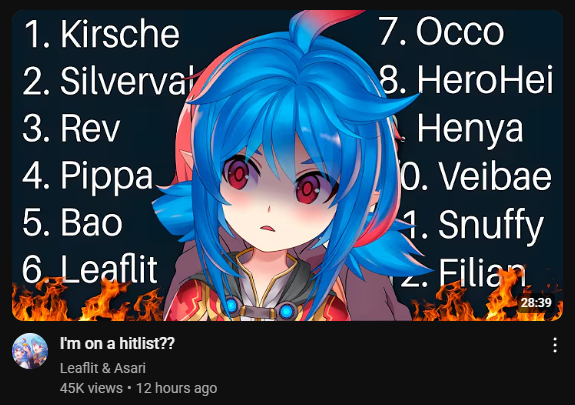Click the 12 hours ago timestamp
The height and width of the screenshot is (405, 575).
click(177, 388)
